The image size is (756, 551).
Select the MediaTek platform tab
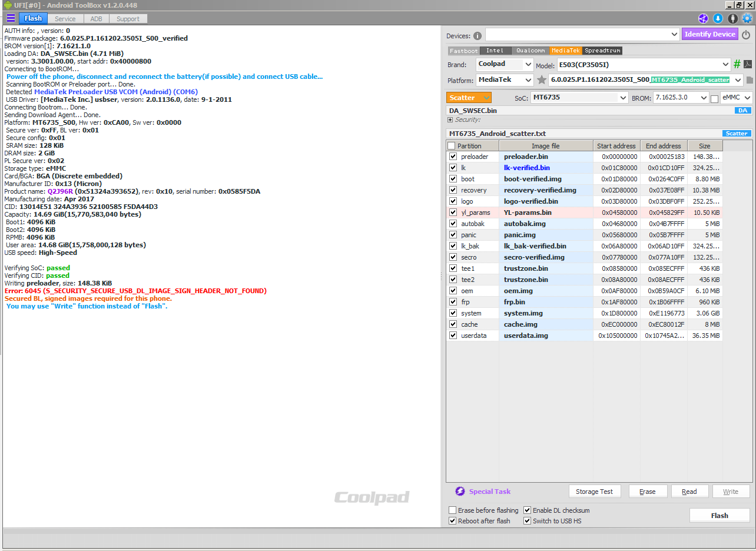[566, 51]
